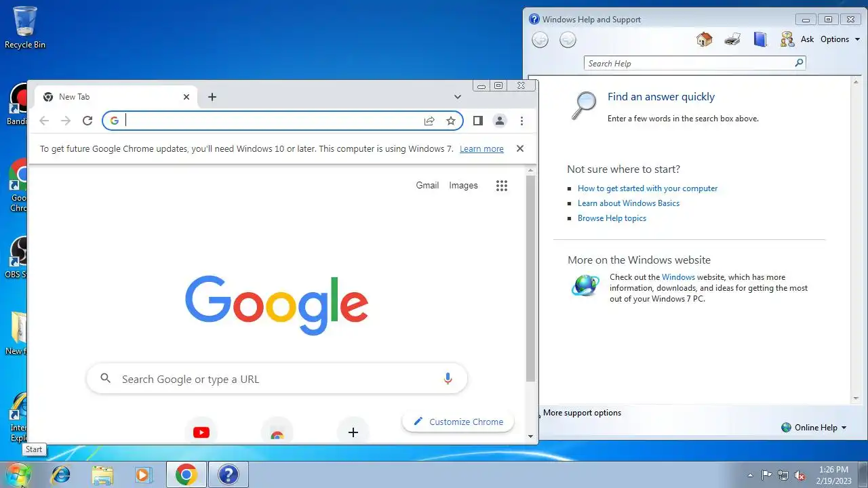The width and height of the screenshot is (868, 488).
Task: Select the New Tab tab
Action: pos(116,97)
